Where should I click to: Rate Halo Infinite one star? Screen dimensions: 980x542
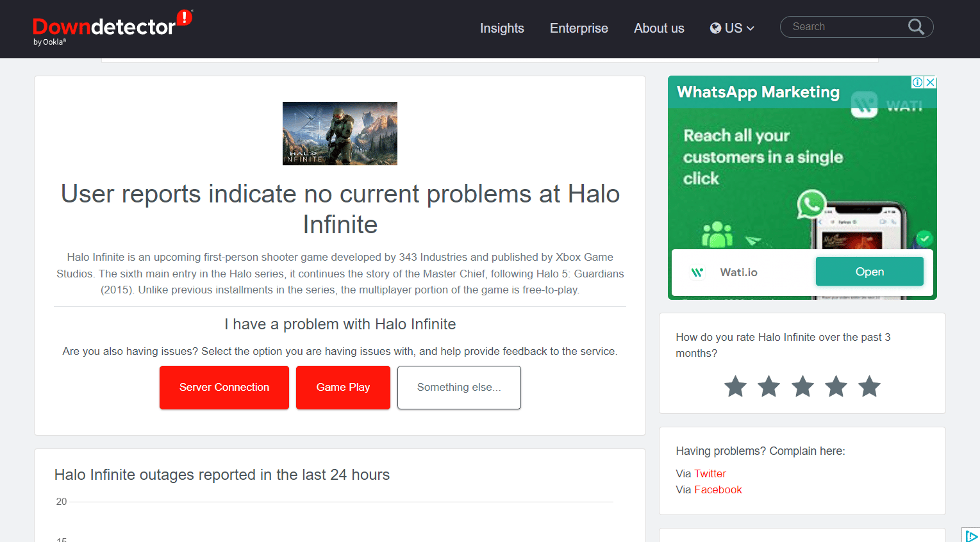(735, 386)
